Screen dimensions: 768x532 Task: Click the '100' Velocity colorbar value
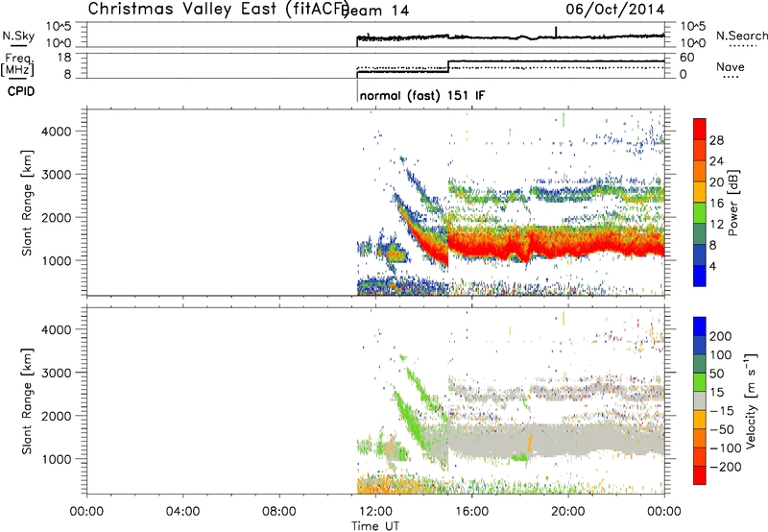pyautogui.click(x=721, y=354)
